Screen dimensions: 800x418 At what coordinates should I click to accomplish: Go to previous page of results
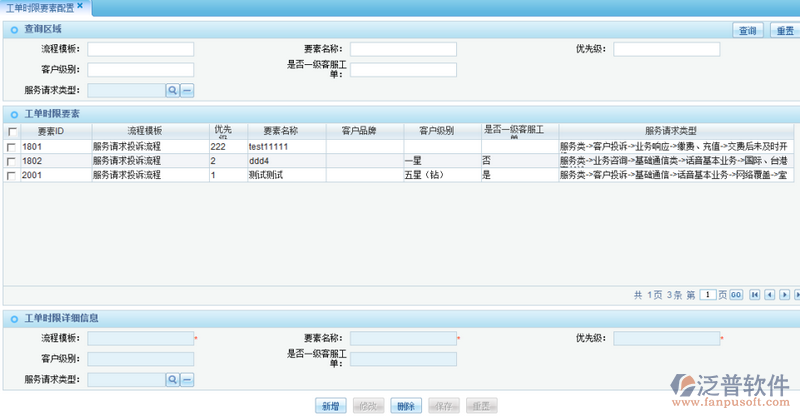pos(770,295)
